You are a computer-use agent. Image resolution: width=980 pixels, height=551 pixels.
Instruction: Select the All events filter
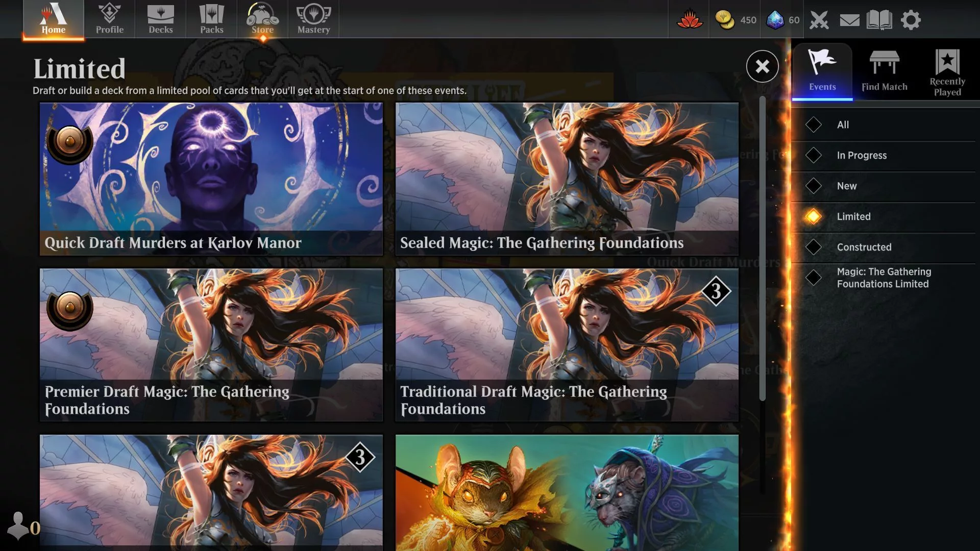tap(843, 124)
